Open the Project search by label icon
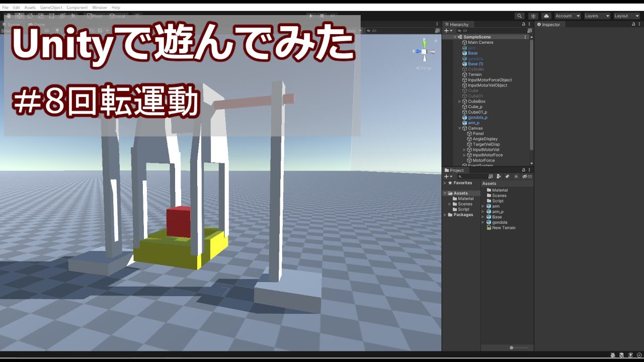 tap(507, 176)
